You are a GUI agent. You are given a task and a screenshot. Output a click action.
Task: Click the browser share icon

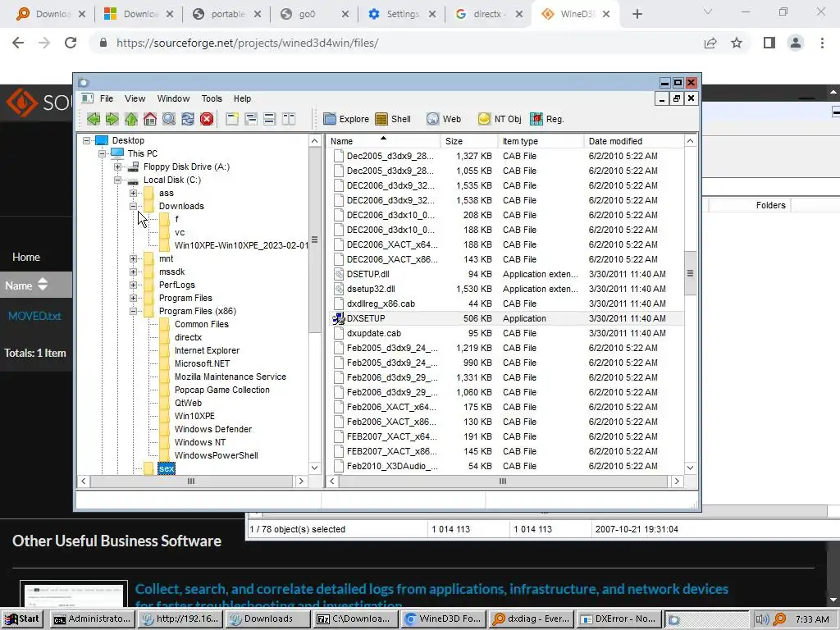(710, 43)
